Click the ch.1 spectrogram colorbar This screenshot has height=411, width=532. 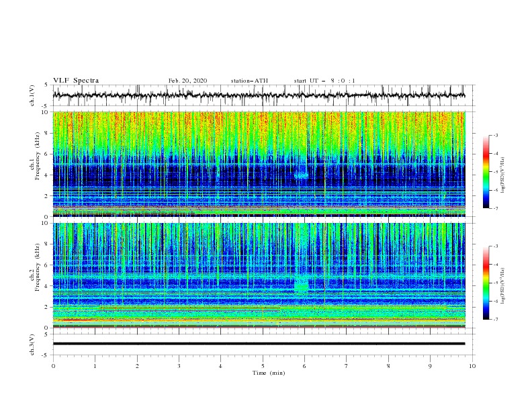486,171
